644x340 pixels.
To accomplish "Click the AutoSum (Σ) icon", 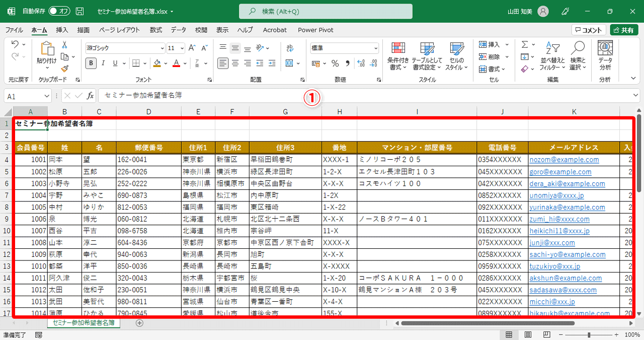I will [525, 45].
